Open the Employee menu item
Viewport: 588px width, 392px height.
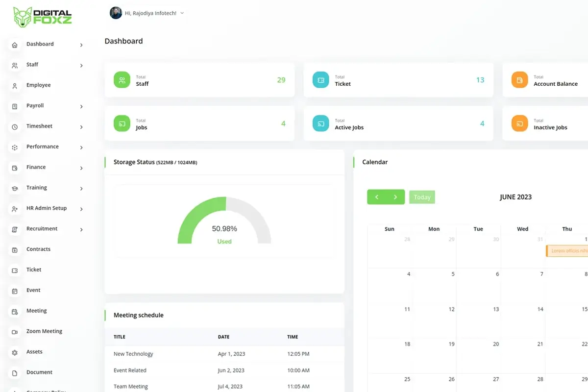coord(38,85)
